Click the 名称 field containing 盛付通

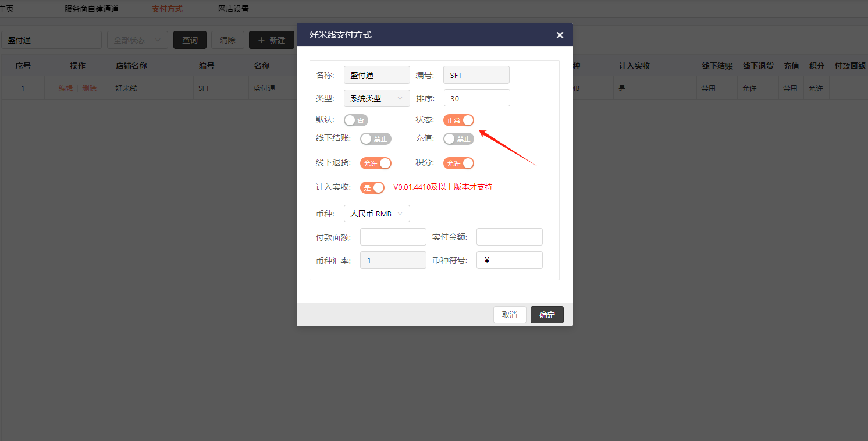[377, 74]
